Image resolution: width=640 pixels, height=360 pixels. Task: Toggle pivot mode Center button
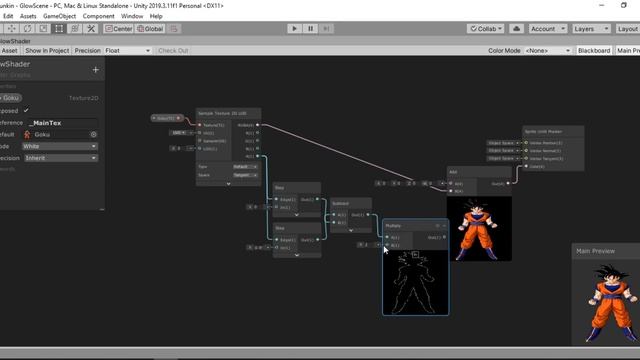point(118,29)
